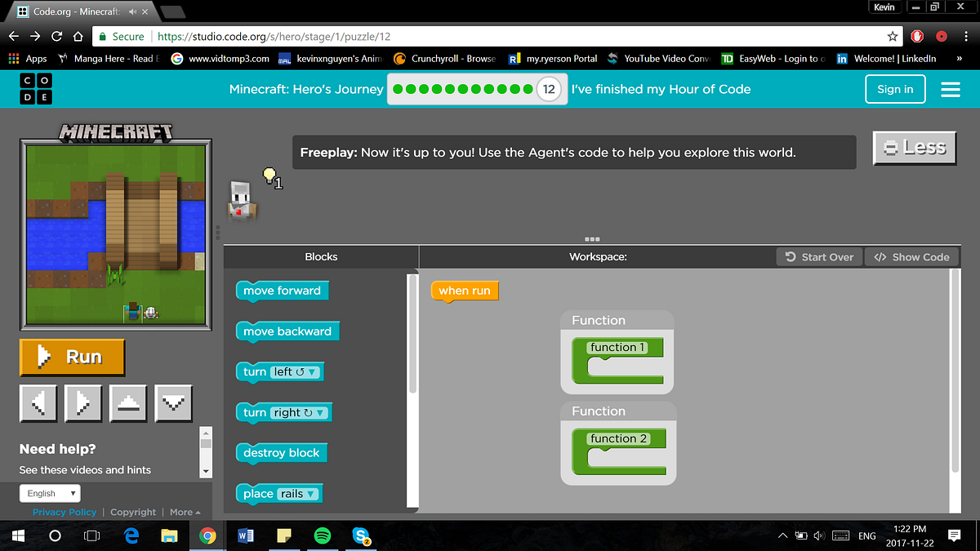Click the right arrow movement control
The height and width of the screenshot is (551, 980).
click(82, 402)
